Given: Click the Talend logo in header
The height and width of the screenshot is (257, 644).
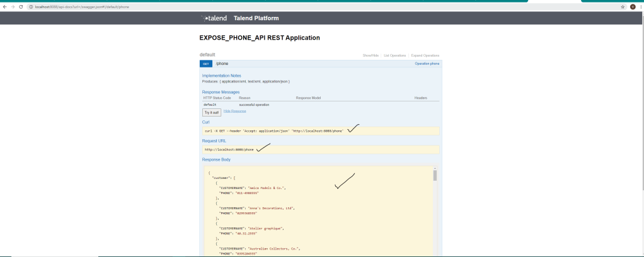Looking at the screenshot, I should point(214,18).
